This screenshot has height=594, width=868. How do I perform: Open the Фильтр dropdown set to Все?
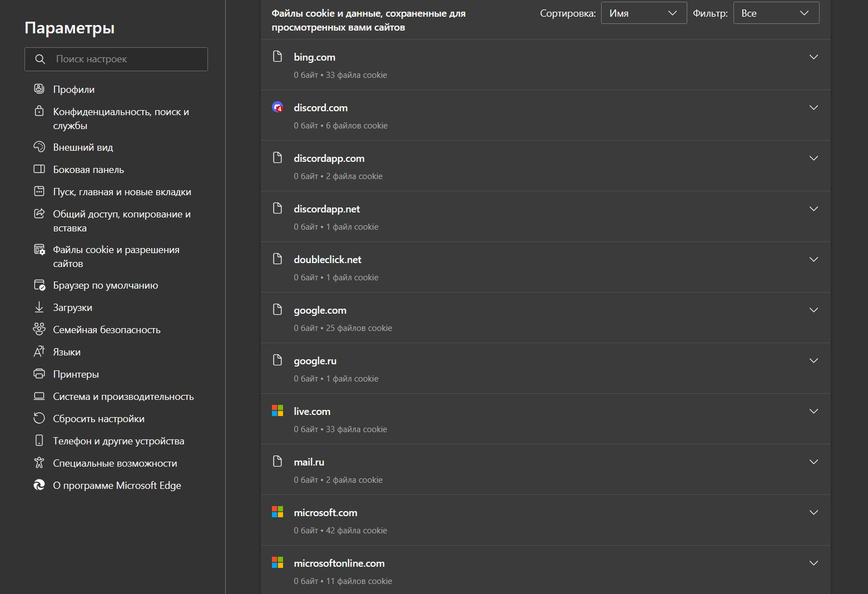click(x=776, y=13)
